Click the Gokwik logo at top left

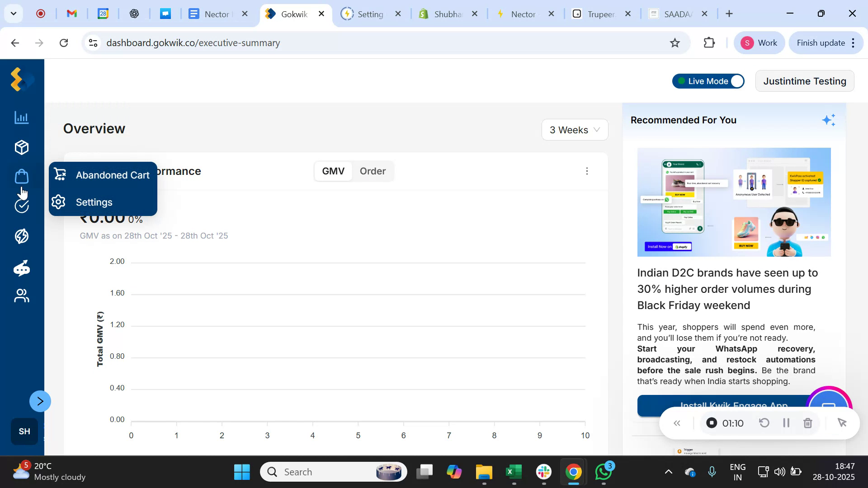[20, 80]
